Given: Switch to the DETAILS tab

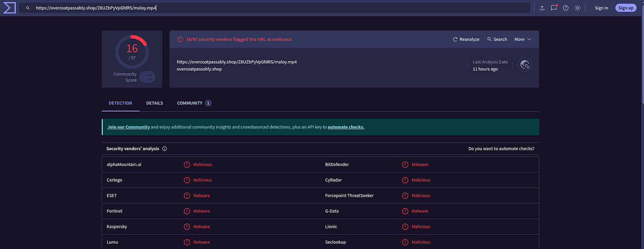Looking at the screenshot, I should pyautogui.click(x=155, y=103).
